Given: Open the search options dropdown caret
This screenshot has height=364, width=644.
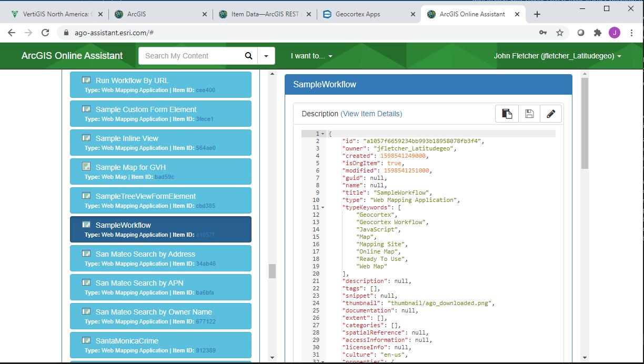Looking at the screenshot, I should click(266, 56).
